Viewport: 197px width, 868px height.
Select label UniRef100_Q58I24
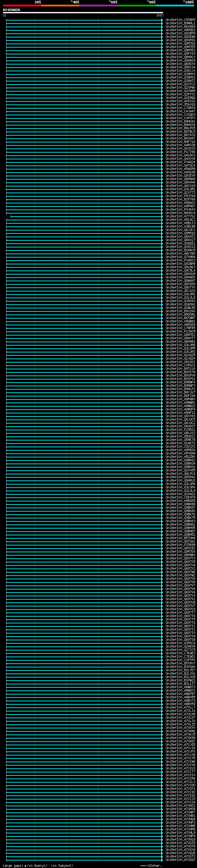point(180,67)
